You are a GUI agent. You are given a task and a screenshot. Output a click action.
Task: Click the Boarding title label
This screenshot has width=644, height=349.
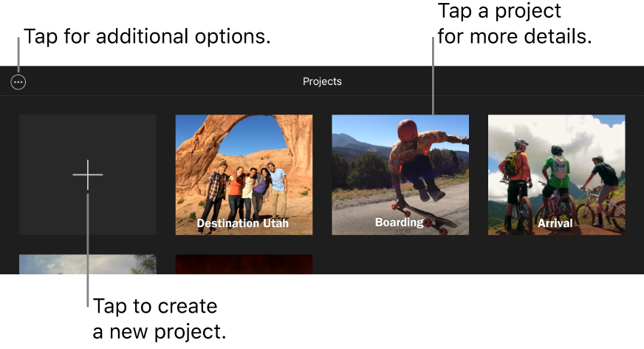(400, 223)
